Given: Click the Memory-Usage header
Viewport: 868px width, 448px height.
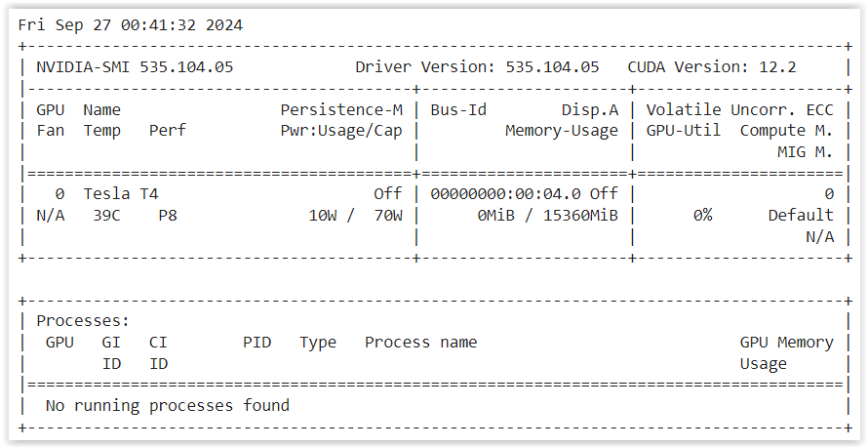Looking at the screenshot, I should coord(562,131).
